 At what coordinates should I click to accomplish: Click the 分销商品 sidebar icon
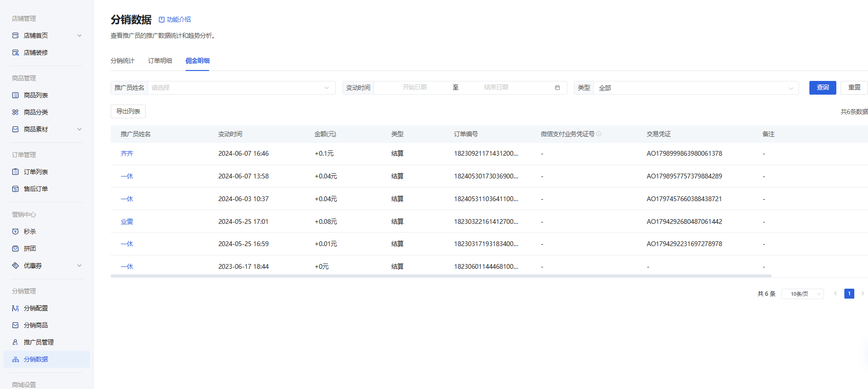[x=16, y=325]
